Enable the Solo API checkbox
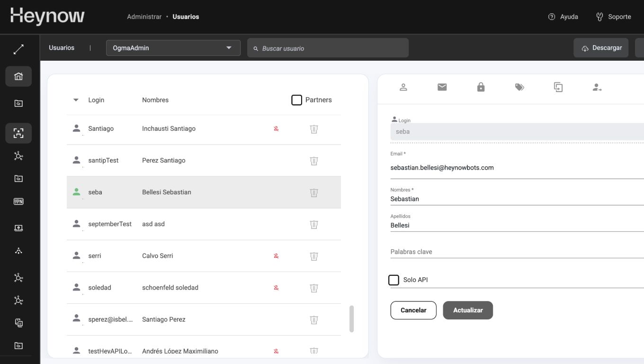 pyautogui.click(x=394, y=280)
